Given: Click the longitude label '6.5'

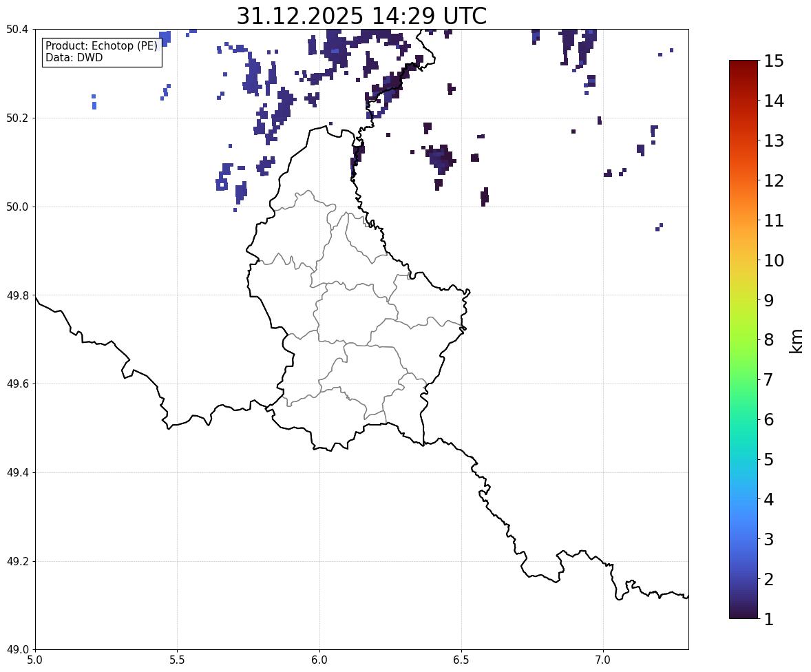Looking at the screenshot, I should tap(461, 660).
